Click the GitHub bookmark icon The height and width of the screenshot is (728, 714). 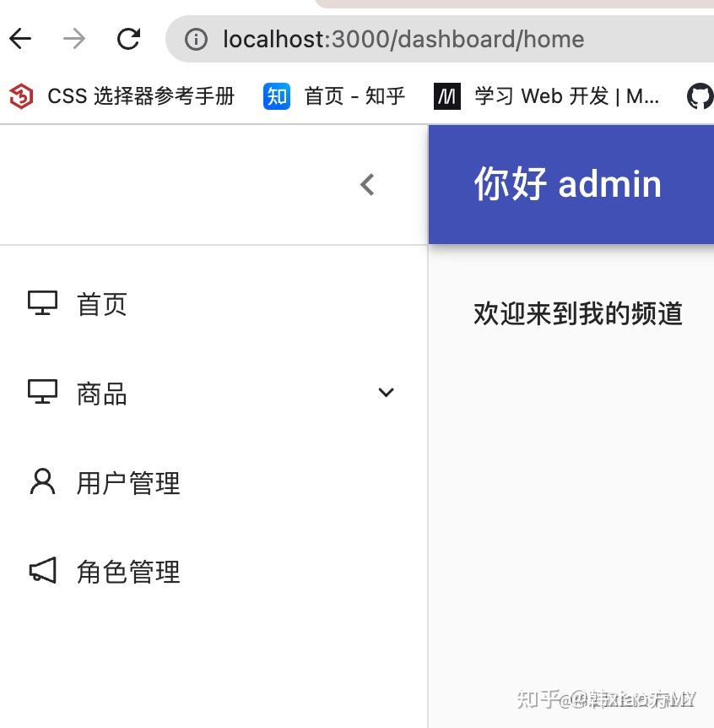[x=700, y=96]
